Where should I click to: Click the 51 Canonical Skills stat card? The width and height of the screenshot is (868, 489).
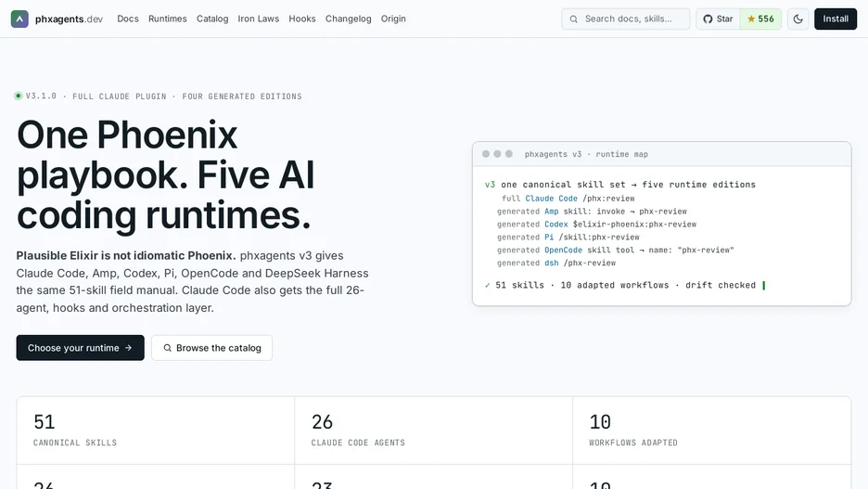[x=156, y=431]
